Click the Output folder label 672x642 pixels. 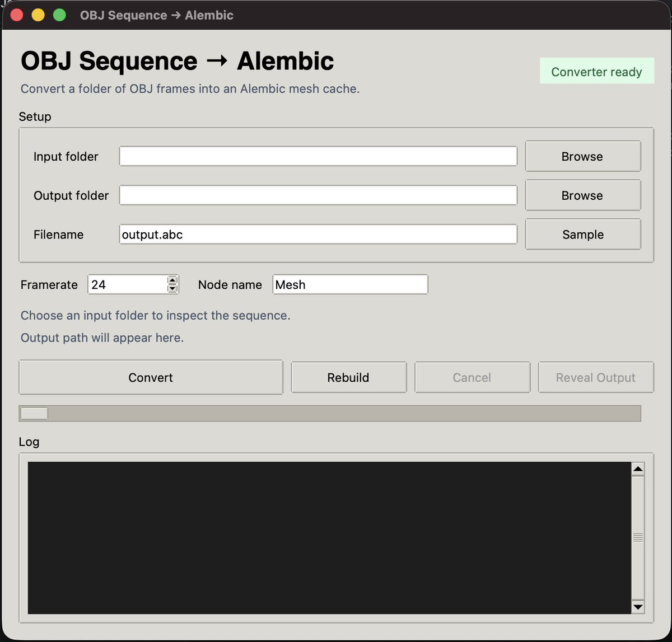(71, 195)
